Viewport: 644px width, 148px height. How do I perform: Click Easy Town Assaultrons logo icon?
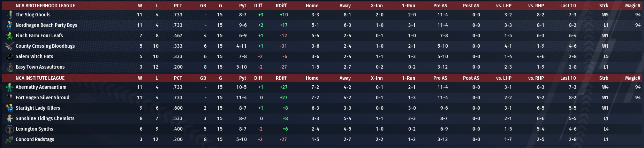coord(9,67)
